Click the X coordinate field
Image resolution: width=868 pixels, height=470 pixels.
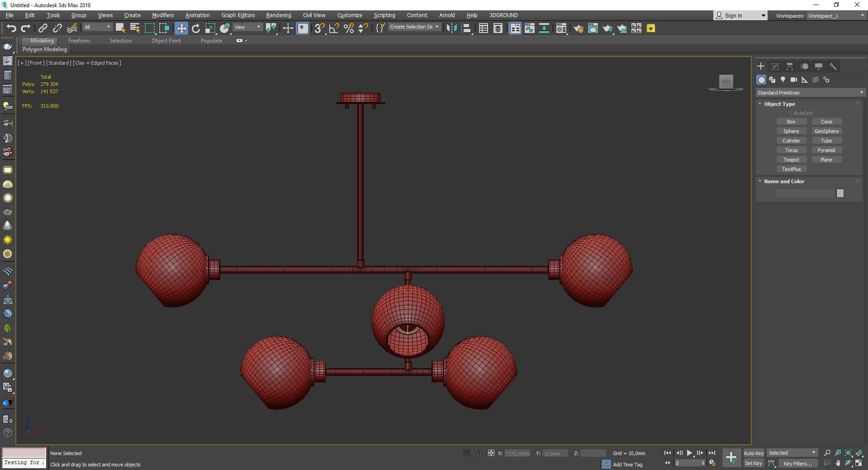517,453
